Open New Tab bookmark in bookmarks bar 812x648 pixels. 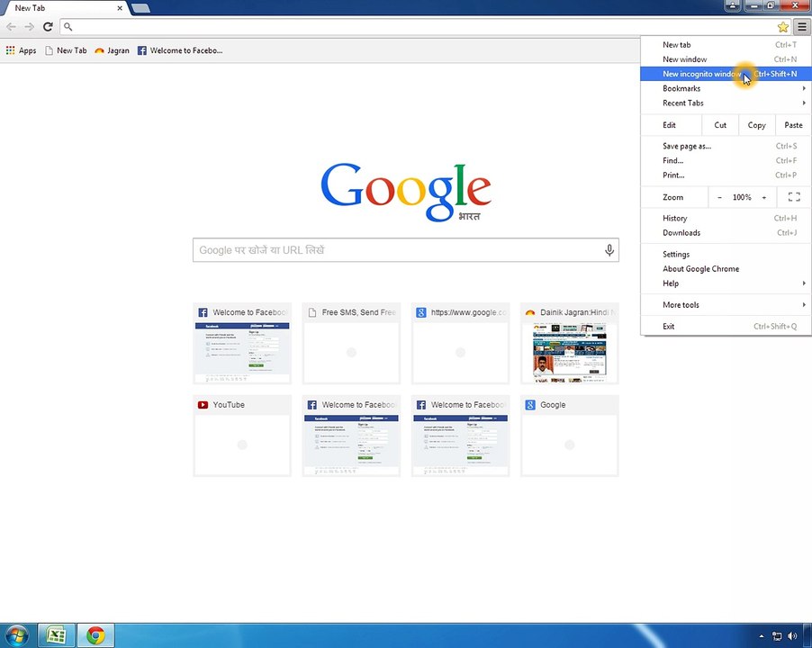pyautogui.click(x=66, y=50)
